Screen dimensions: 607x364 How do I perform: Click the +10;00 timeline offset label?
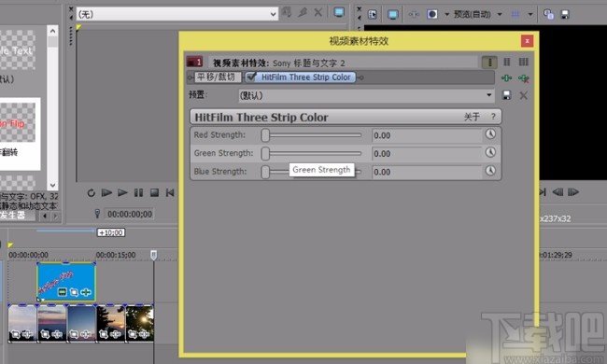point(111,232)
